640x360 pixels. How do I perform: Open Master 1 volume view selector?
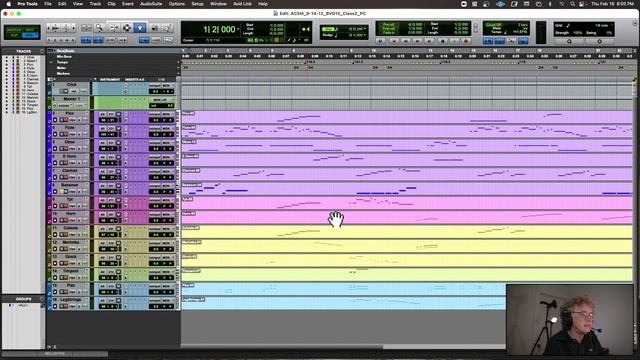pos(65,105)
